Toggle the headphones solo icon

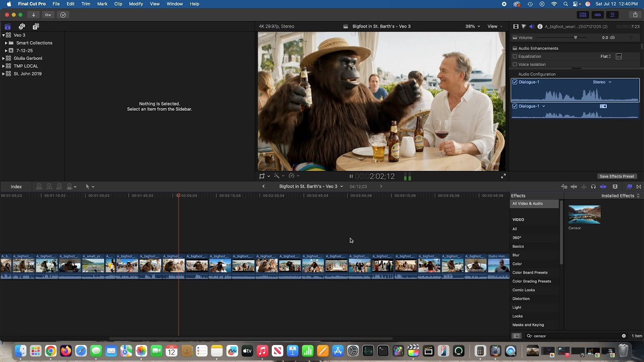(593, 187)
